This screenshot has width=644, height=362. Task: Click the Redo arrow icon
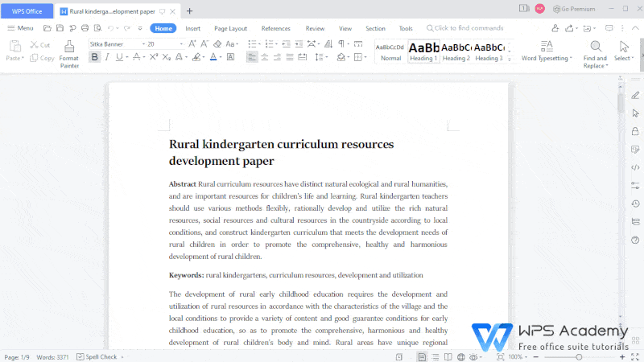pos(127,28)
